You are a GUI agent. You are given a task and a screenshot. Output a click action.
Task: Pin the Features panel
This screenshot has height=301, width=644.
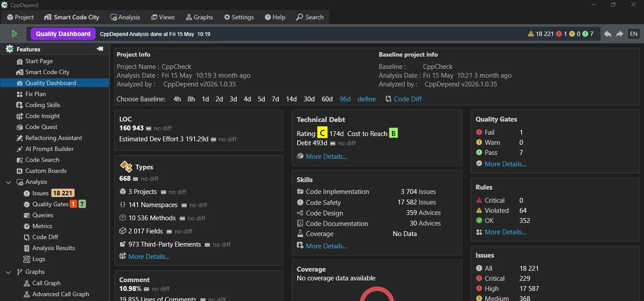coord(100,49)
